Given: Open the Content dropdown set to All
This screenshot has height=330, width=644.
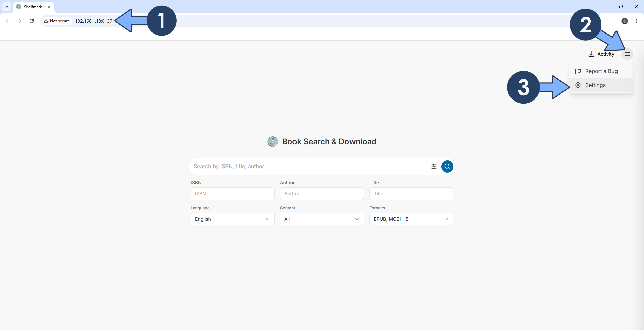Looking at the screenshot, I should point(322,219).
